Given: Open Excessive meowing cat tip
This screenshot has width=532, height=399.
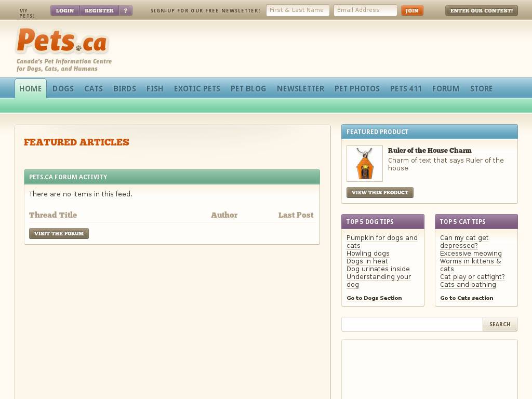Looking at the screenshot, I should [x=471, y=254].
